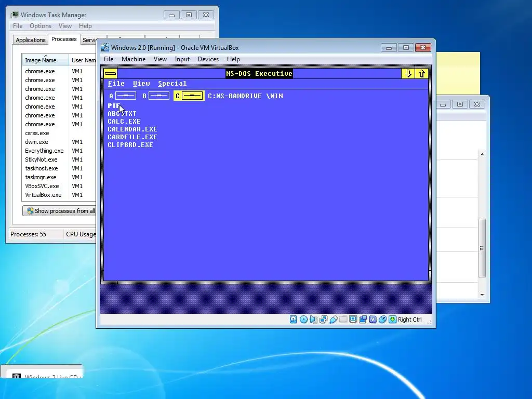Click the CPU virtualization V icon in status bar
532x399 pixels.
point(373,320)
